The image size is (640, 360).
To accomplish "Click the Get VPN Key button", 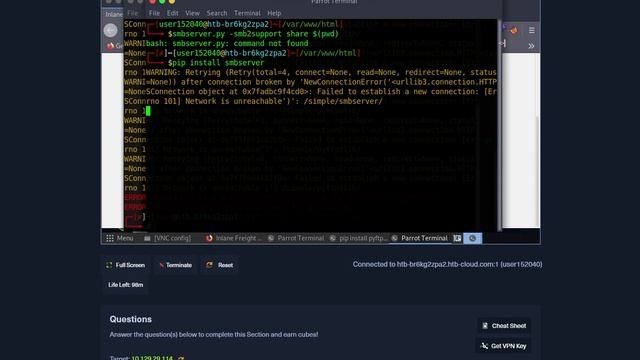I will click(x=503, y=346).
